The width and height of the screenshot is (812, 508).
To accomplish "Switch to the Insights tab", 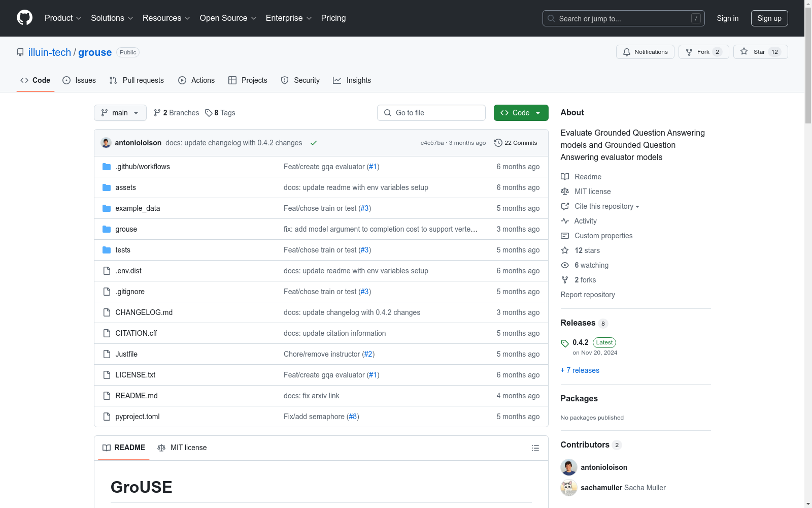I will [x=352, y=80].
